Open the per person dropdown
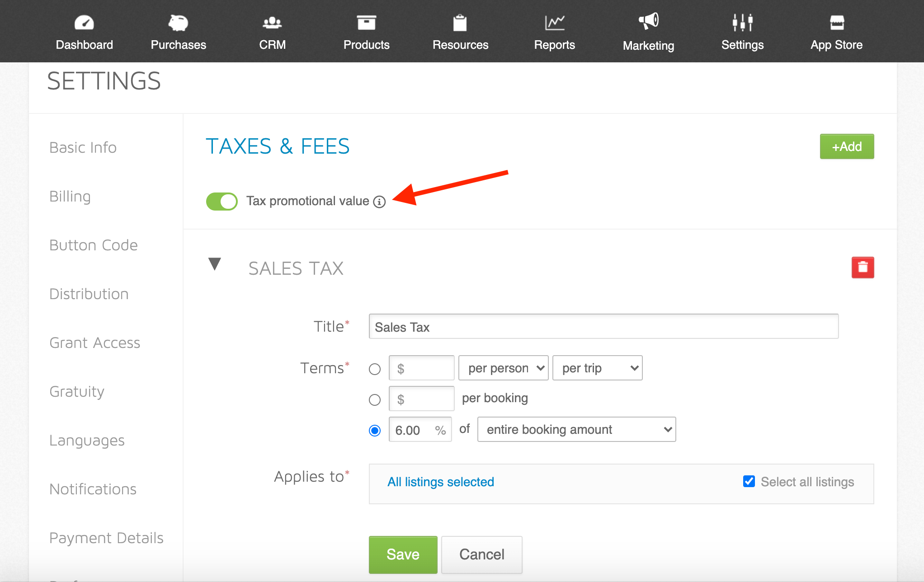The width and height of the screenshot is (924, 582). click(504, 368)
